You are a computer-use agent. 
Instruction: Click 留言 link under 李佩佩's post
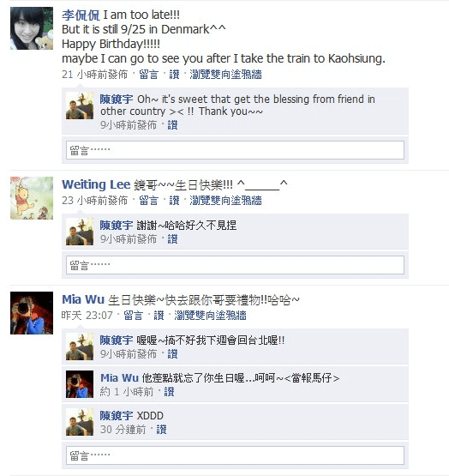[148, 75]
